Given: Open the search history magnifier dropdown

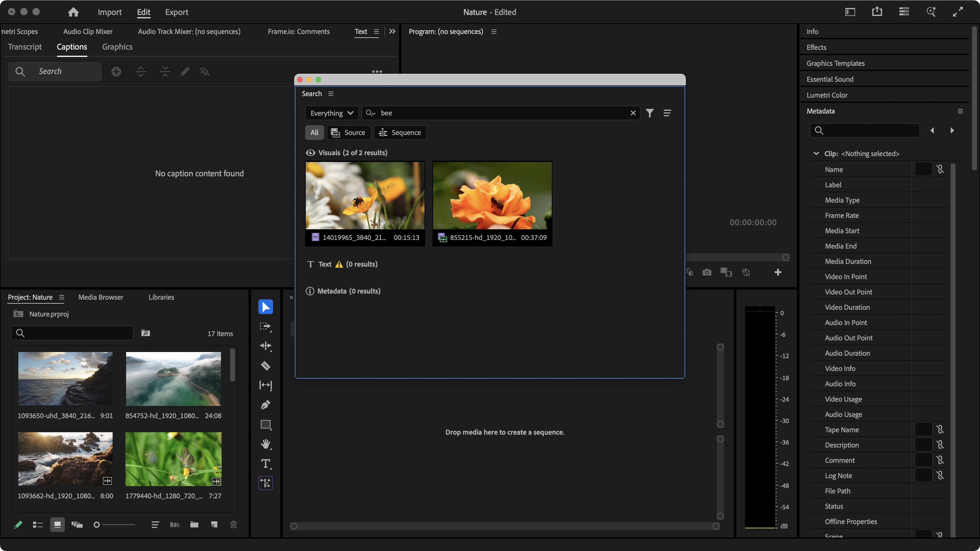Looking at the screenshot, I should pyautogui.click(x=371, y=113).
